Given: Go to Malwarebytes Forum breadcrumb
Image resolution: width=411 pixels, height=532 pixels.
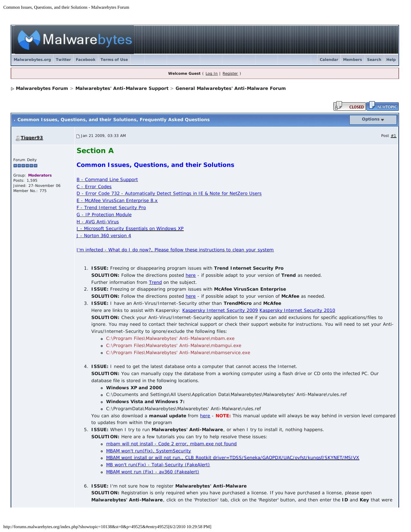Looking at the screenshot, I should coord(42,88).
